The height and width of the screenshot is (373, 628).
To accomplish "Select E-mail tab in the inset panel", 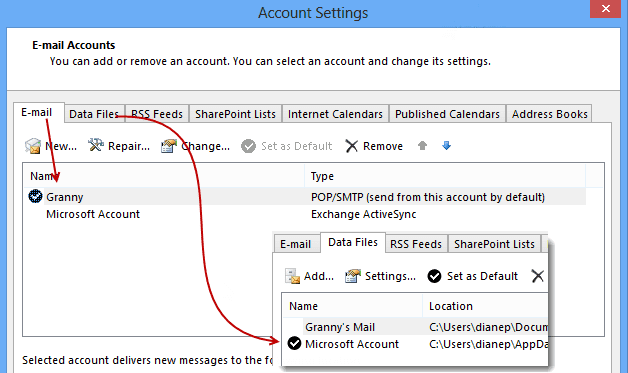I will [x=297, y=244].
